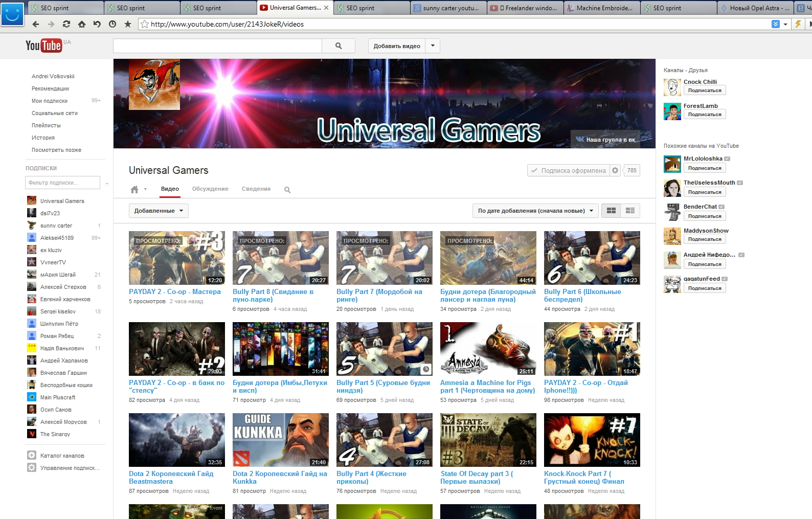
Task: Click the blue arrow icon in address bar
Action: (776, 24)
